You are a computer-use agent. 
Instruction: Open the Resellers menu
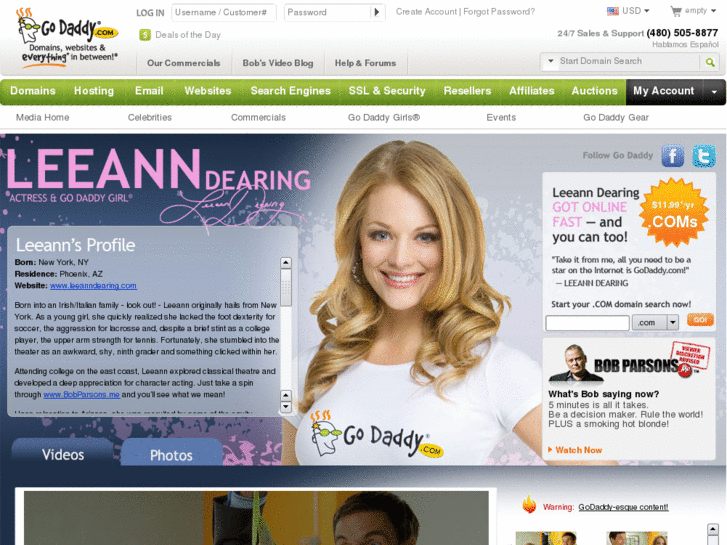tap(467, 91)
